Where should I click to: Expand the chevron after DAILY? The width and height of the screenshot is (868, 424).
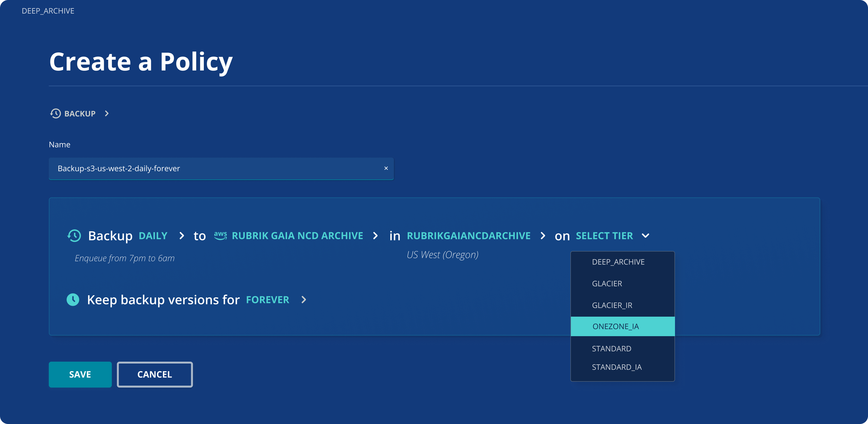[182, 236]
